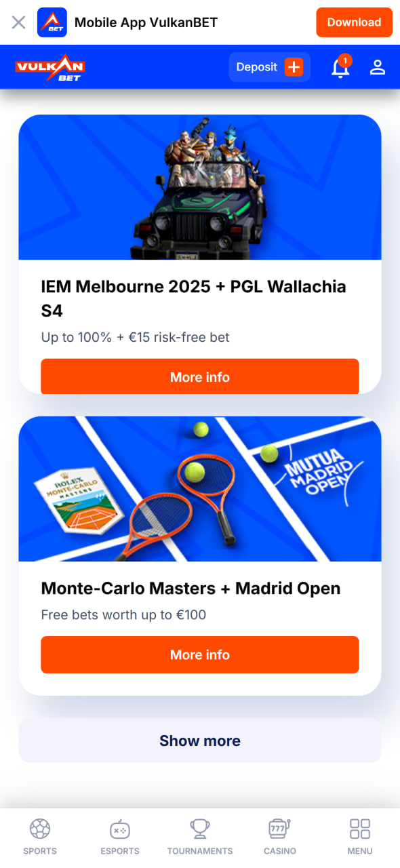The image size is (400, 868).
Task: Select the IEM Melbourne 2025 promo title
Action: click(194, 298)
